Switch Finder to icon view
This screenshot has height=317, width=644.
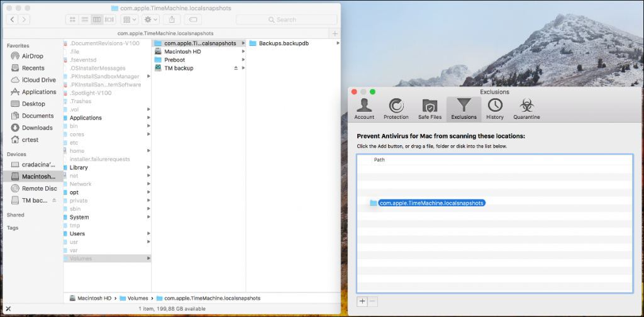coord(72,19)
